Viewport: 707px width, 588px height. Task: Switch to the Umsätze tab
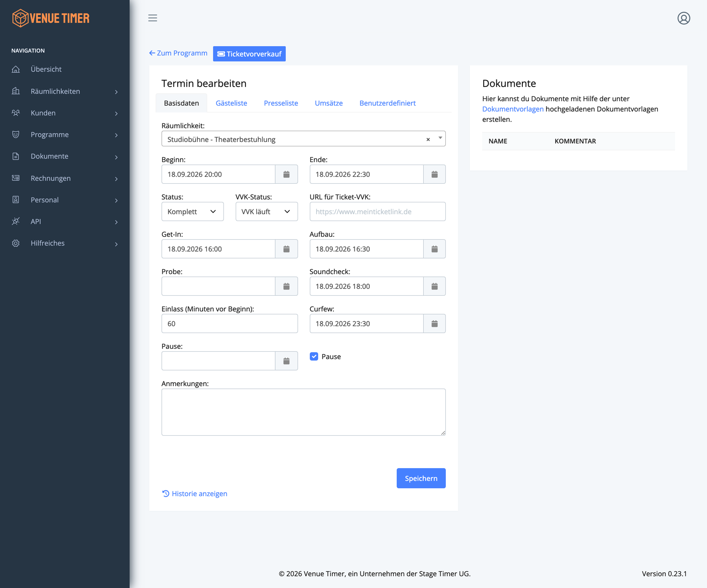[329, 103]
